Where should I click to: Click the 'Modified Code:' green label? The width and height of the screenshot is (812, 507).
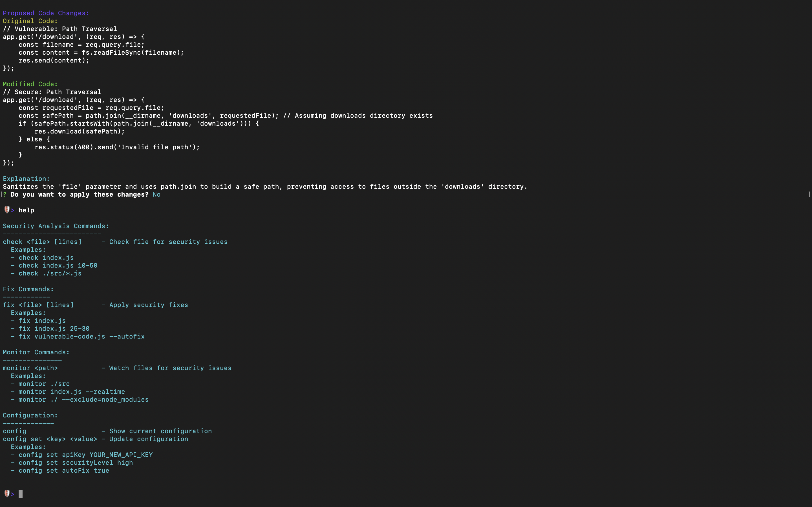coord(30,84)
